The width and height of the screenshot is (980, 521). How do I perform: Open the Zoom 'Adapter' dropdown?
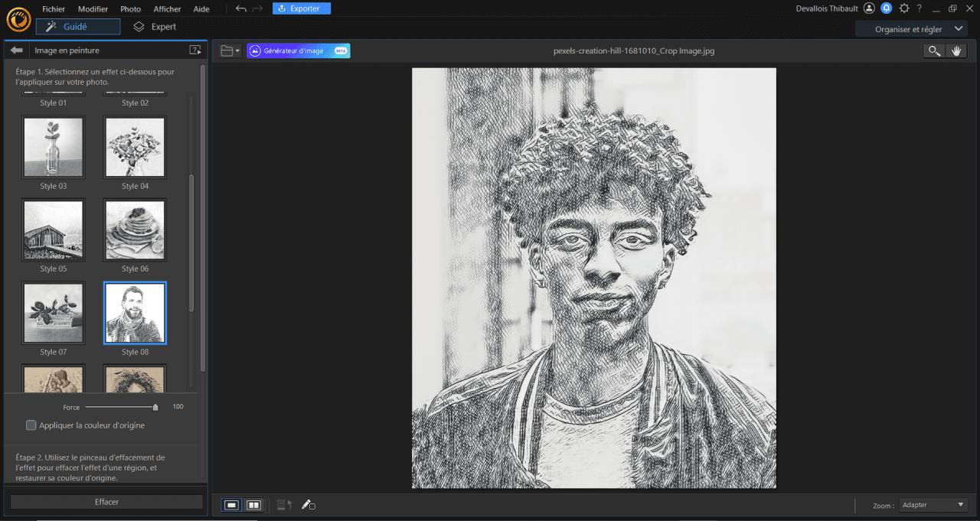click(x=933, y=505)
